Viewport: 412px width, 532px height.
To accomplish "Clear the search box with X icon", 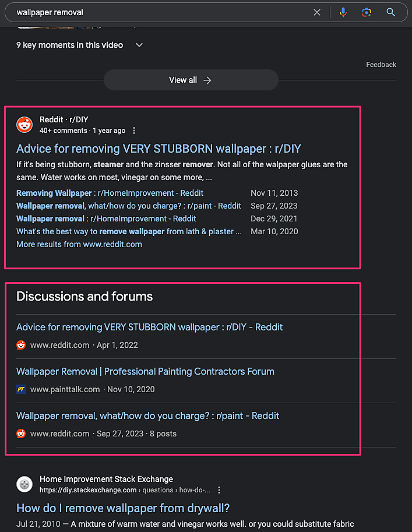I will click(x=317, y=12).
